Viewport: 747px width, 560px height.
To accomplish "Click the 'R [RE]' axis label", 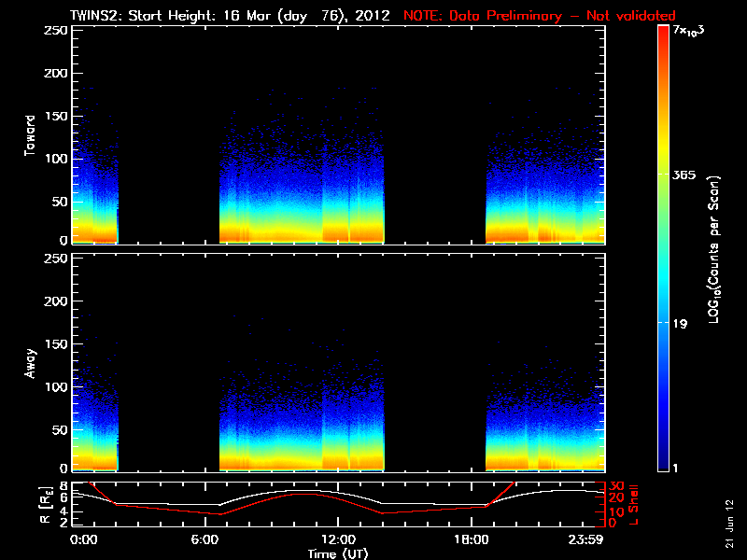I will click(x=45, y=505).
